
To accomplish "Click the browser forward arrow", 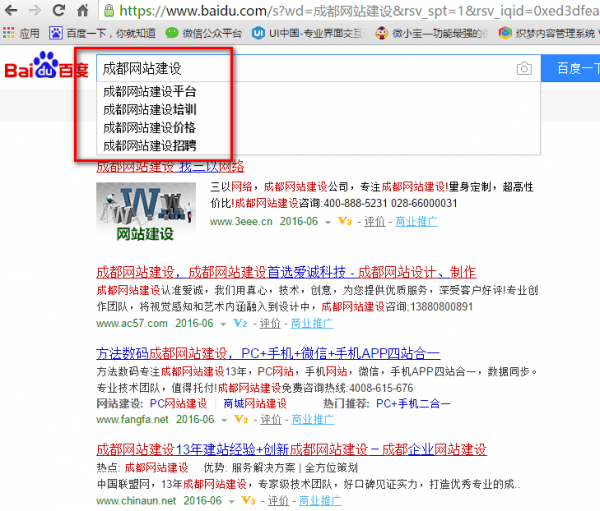I will tap(35, 10).
